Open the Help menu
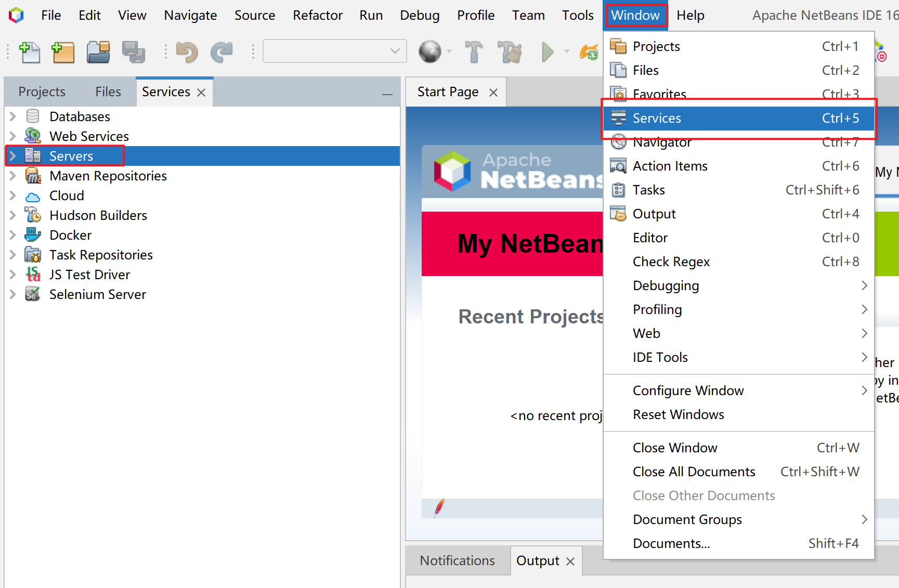Image resolution: width=899 pixels, height=588 pixels. pyautogui.click(x=690, y=16)
